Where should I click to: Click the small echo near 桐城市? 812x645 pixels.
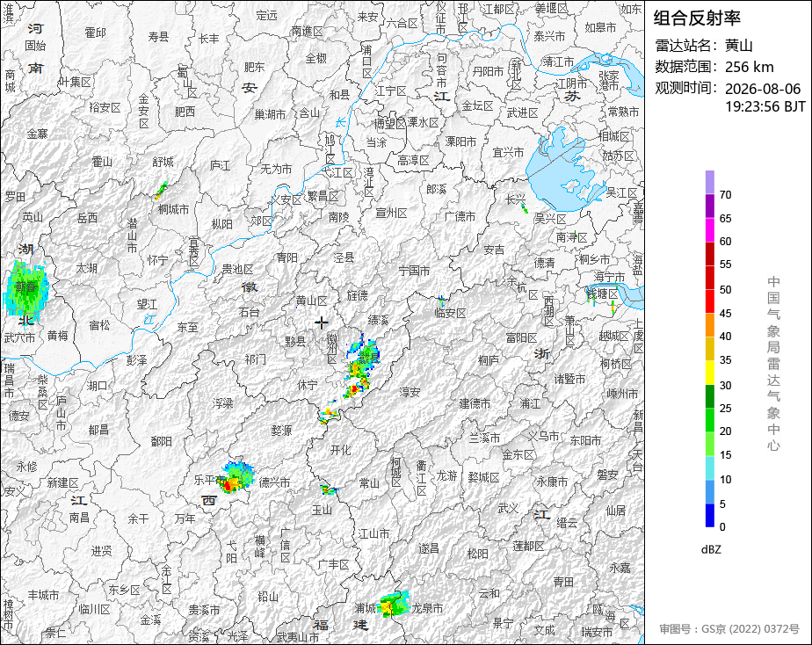click(x=161, y=191)
